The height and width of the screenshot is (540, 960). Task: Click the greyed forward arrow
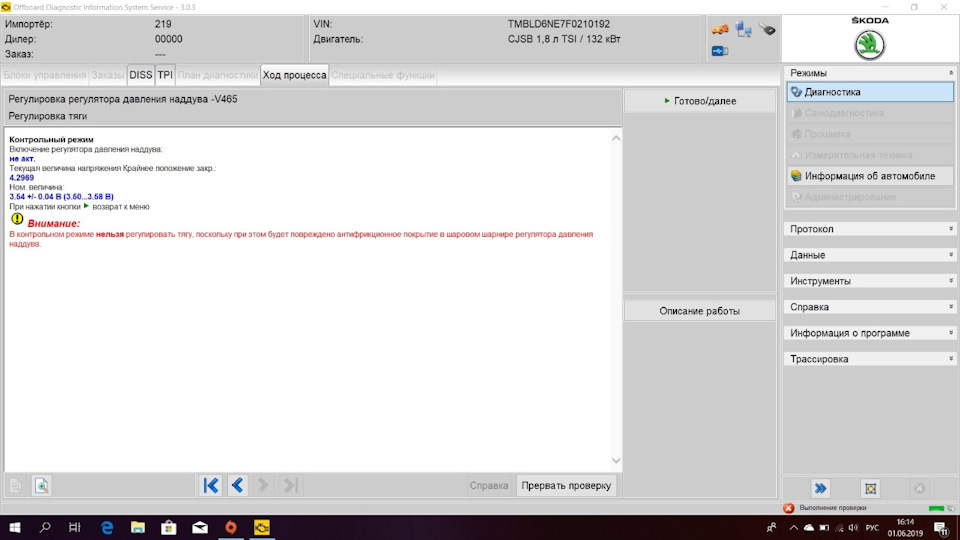[263, 486]
